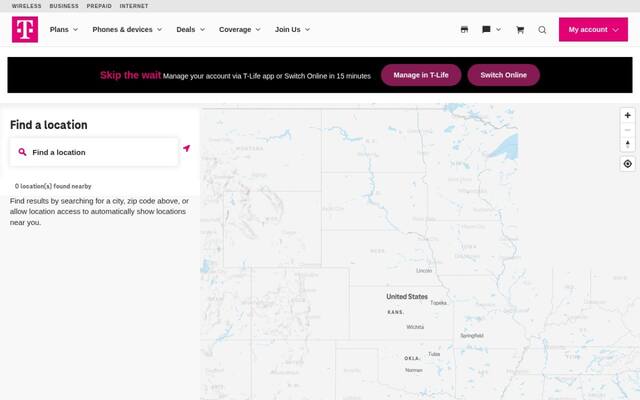This screenshot has height=400, width=640.
Task: Open the chat message icon
Action: (x=486, y=29)
